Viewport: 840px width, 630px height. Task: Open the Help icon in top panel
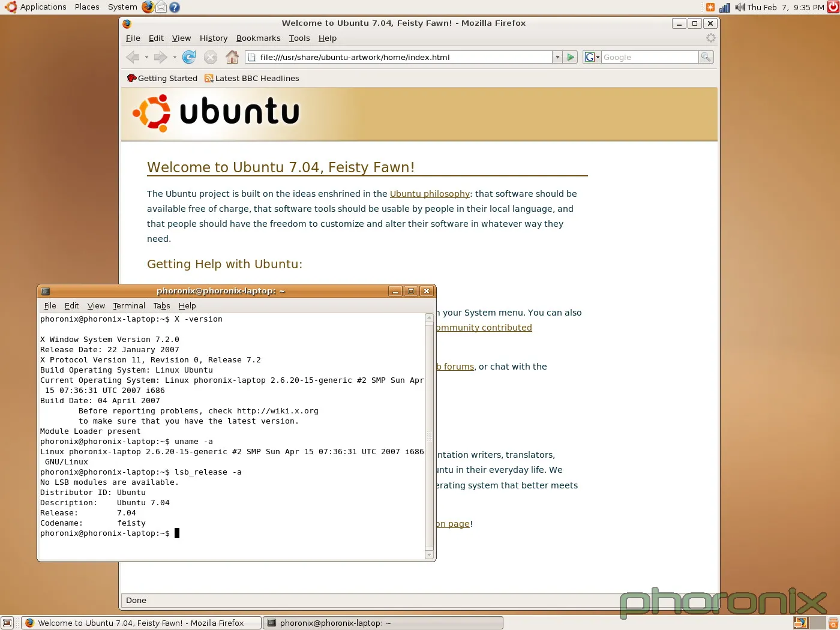(x=175, y=7)
